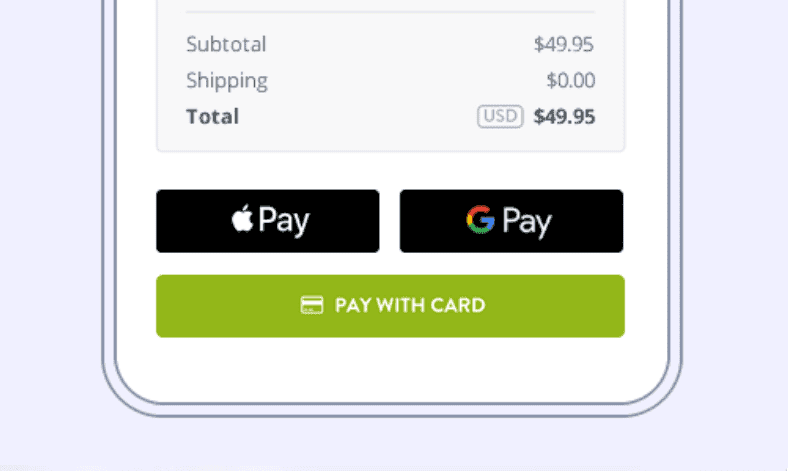The height and width of the screenshot is (471, 788).
Task: Click the Subtotal amount $49.95
Action: click(x=564, y=44)
